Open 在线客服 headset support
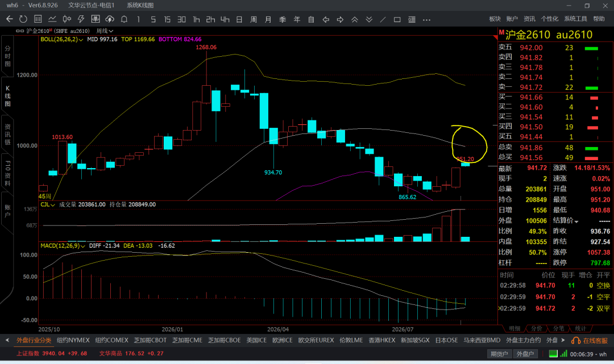614x364 pixels. tap(590, 341)
